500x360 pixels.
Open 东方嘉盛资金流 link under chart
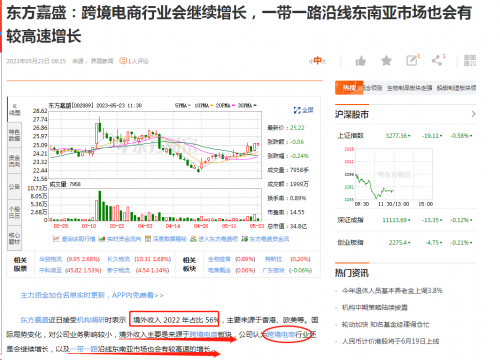(x=265, y=239)
